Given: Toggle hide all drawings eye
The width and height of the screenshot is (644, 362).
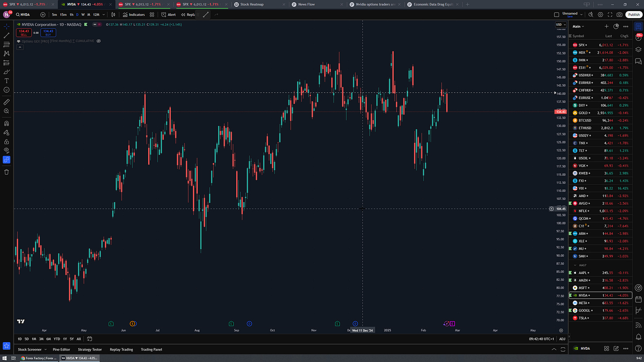Looking at the screenshot, I should (x=7, y=150).
